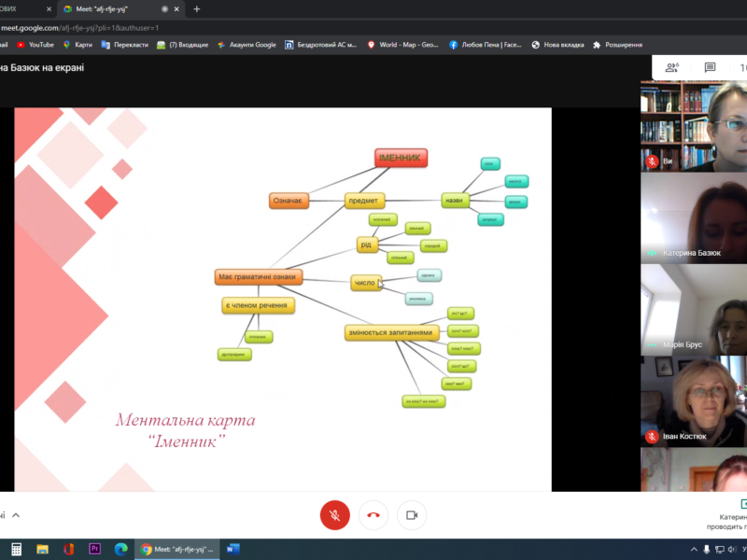747x560 pixels.
Task: Open the participants list icon
Action: pyautogui.click(x=670, y=67)
